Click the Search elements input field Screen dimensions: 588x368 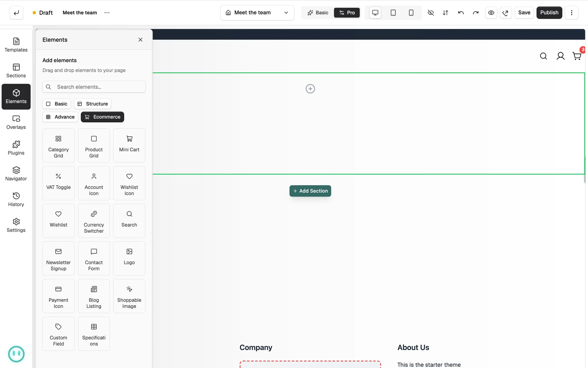(94, 87)
